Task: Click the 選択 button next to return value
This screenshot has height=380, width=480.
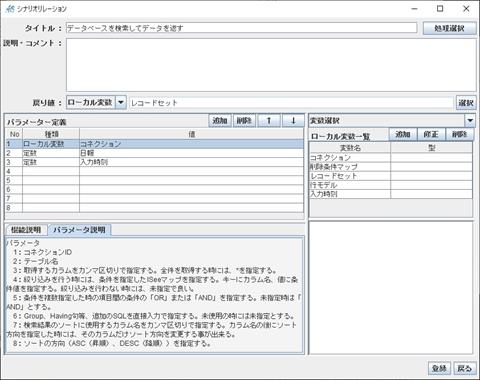Action: click(466, 103)
